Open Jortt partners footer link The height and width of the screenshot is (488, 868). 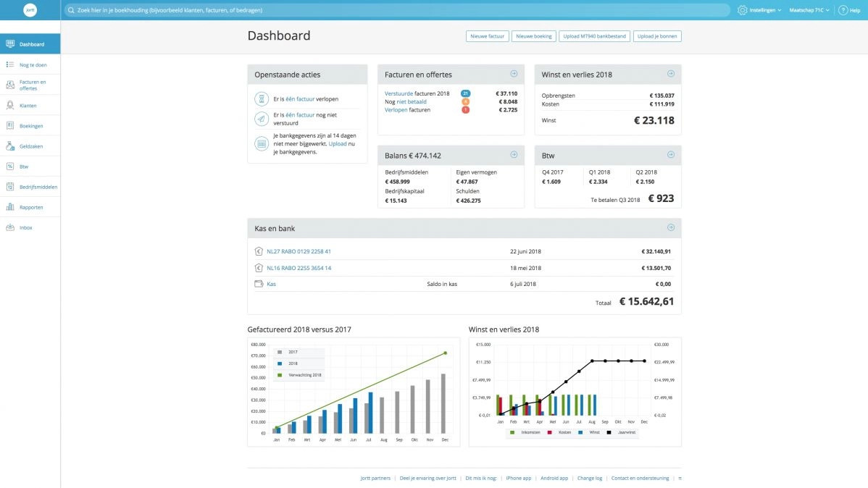[x=375, y=478]
